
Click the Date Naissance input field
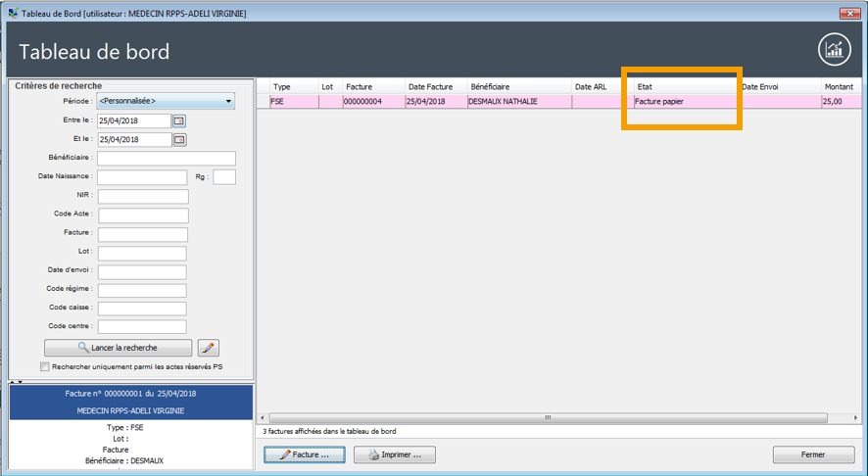point(142,177)
